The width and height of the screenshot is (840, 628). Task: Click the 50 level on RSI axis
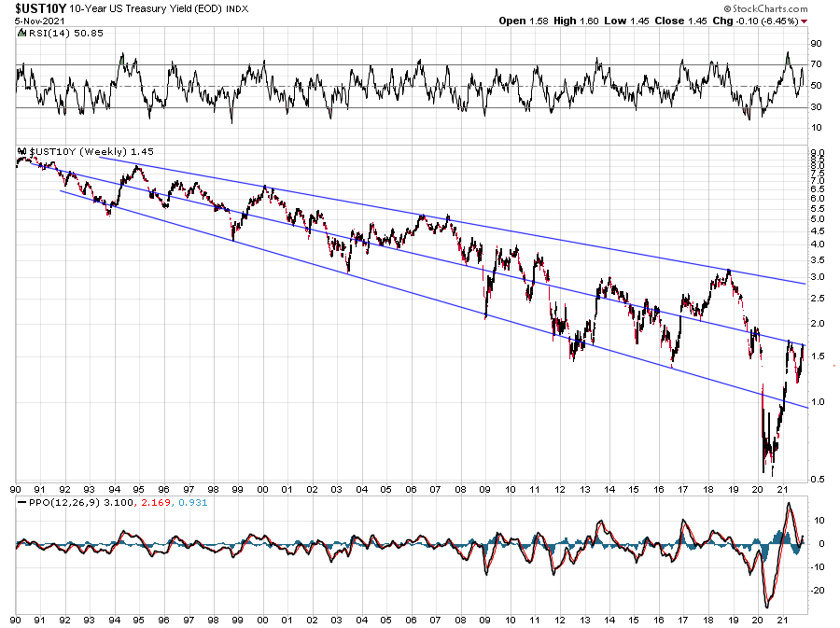tap(816, 86)
